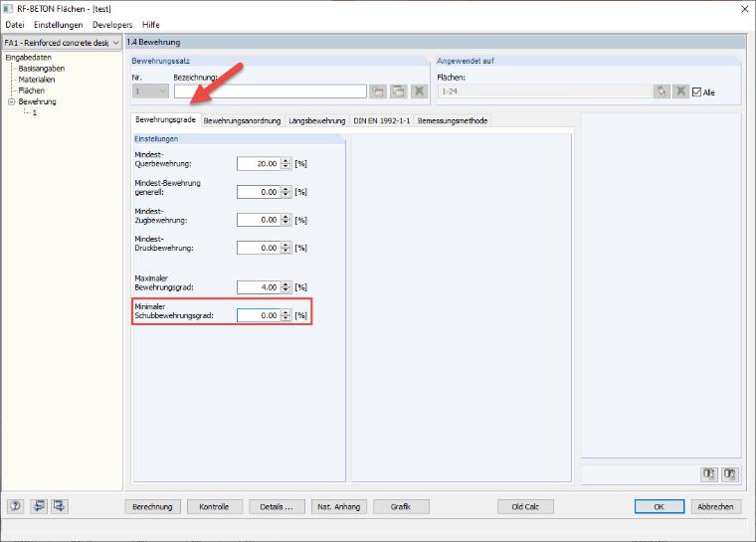This screenshot has width=756, height=542.
Task: Click the Bezeichnung text field
Action: tap(271, 91)
